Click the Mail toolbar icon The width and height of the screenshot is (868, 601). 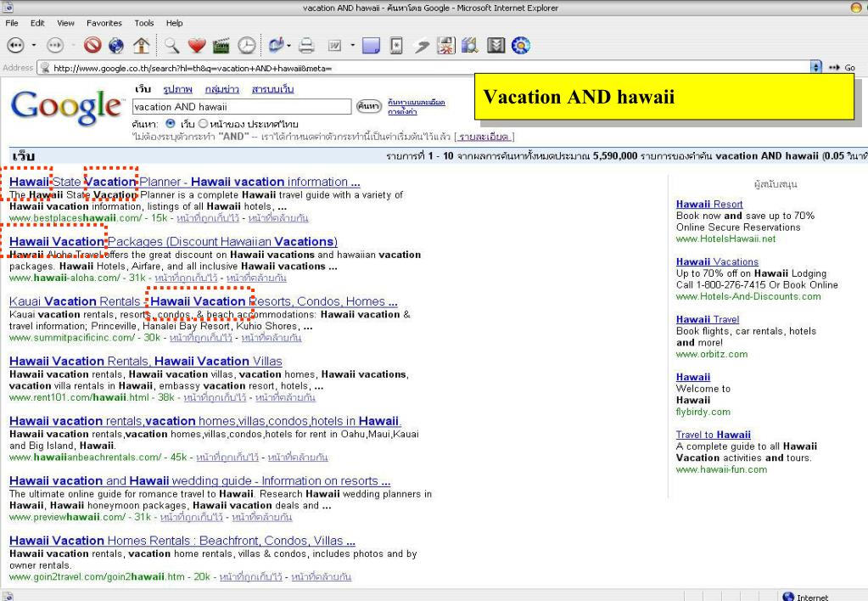click(275, 45)
